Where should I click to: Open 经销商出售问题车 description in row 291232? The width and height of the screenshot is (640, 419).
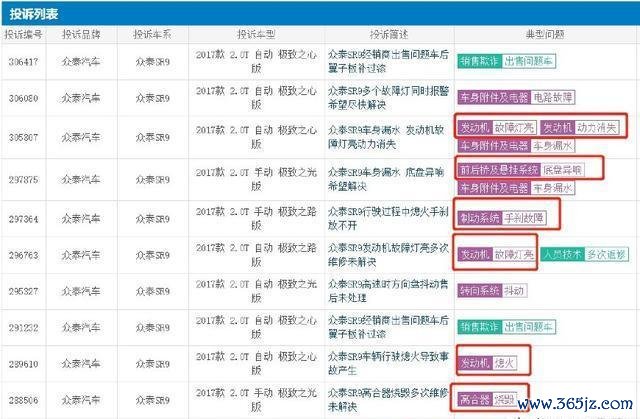(388, 327)
